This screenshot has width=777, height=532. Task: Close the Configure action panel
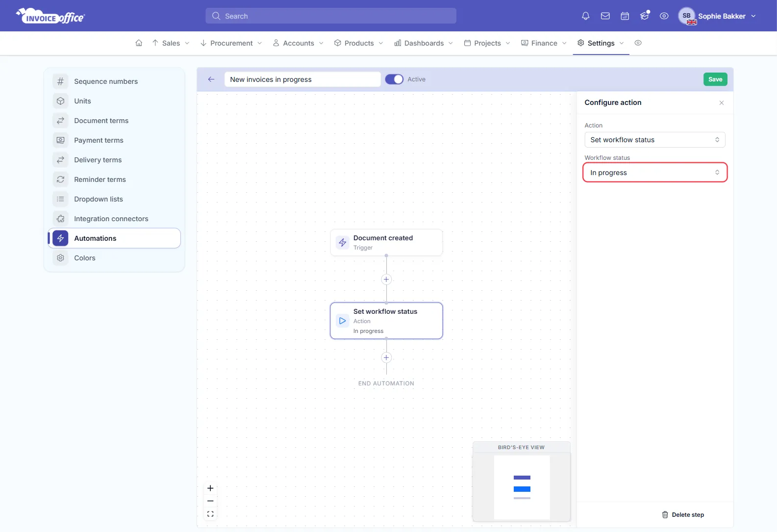(x=722, y=102)
